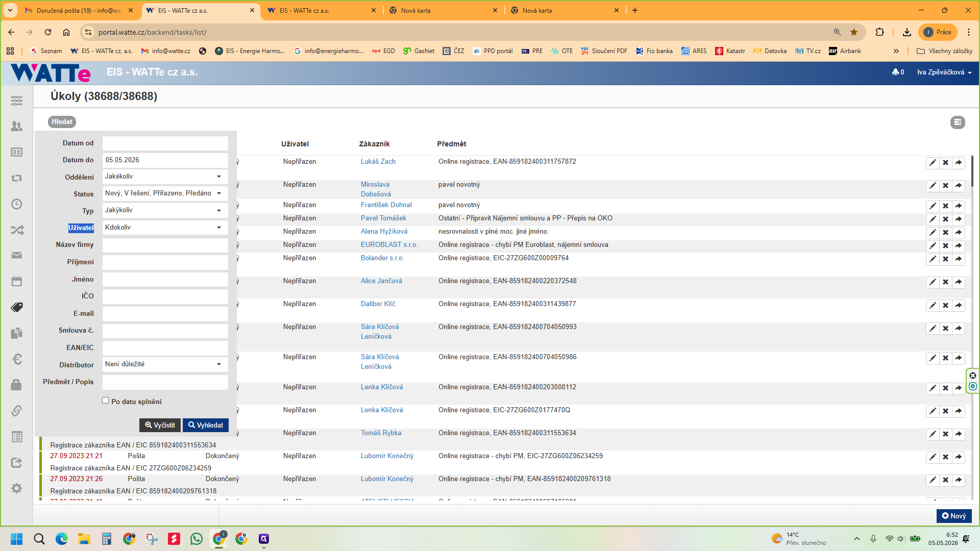Click the Vyčistit button

tap(160, 425)
